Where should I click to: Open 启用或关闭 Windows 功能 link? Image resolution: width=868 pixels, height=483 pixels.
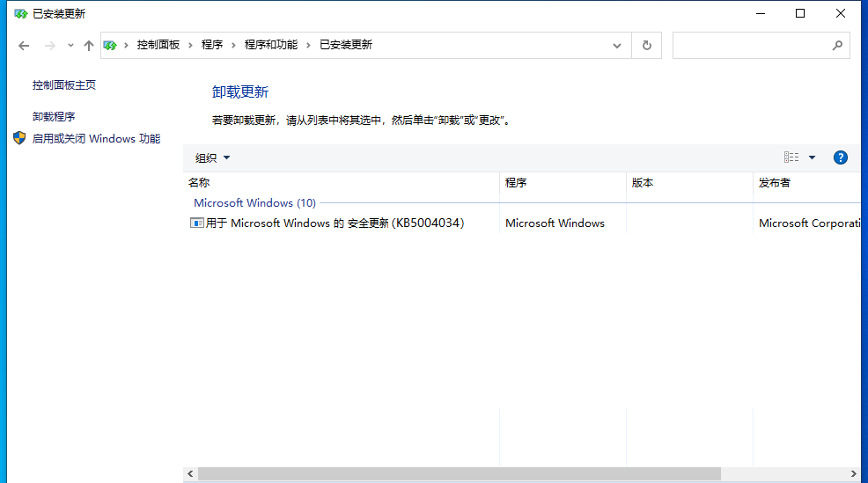[x=96, y=138]
